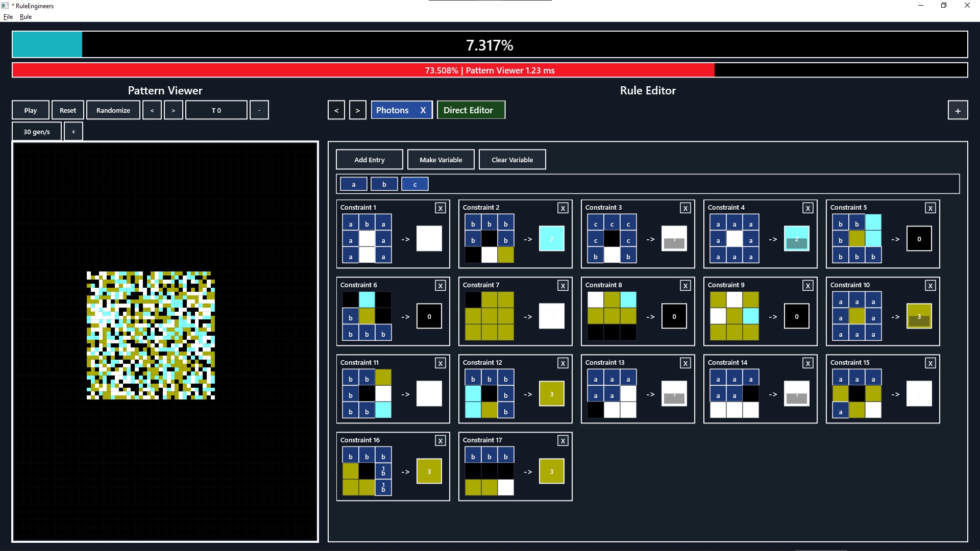Viewport: 980px width, 551px height.
Task: Click Constraint 17 output cell 3
Action: pos(552,471)
